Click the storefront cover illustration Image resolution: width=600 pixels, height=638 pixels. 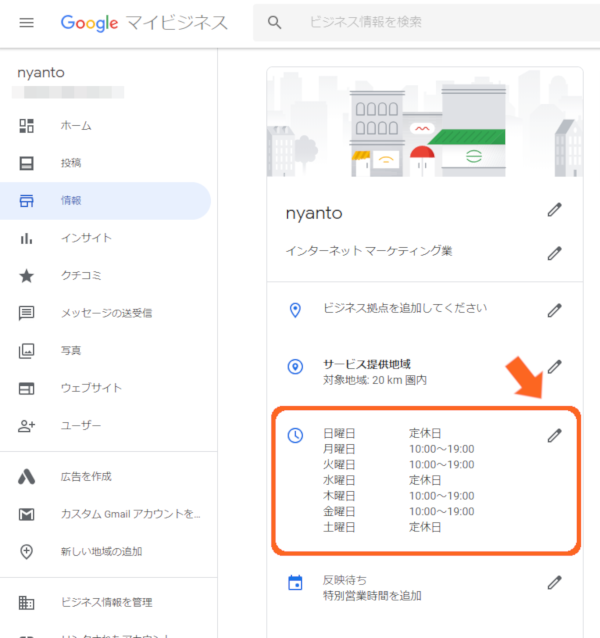click(425, 122)
